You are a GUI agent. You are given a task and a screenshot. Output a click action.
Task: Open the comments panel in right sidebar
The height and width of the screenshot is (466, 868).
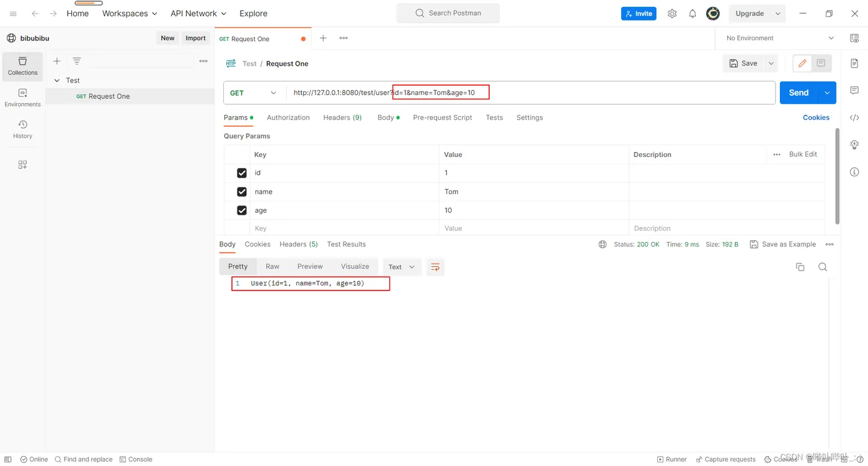click(854, 91)
